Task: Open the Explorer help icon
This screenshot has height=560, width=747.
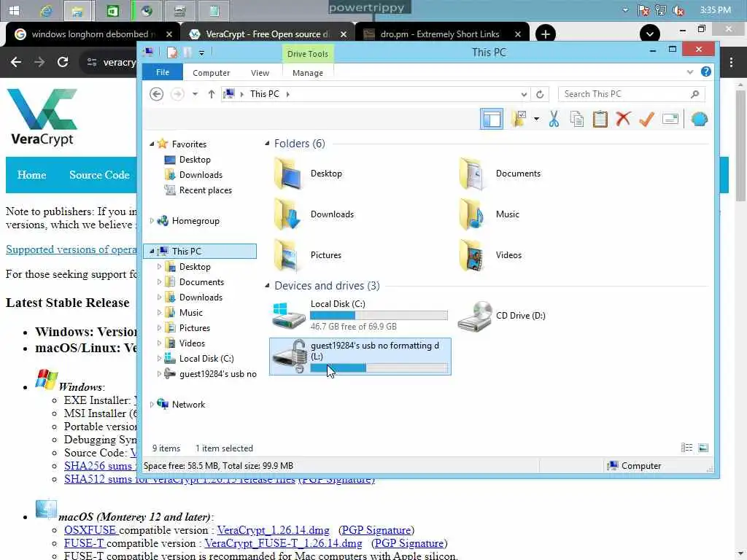Action: click(705, 72)
